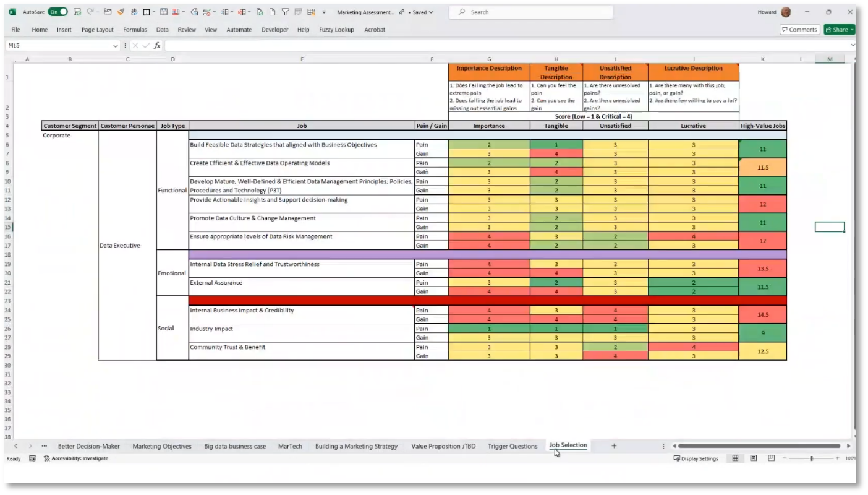The image size is (868, 495).
Task: Open Display Settings in status bar
Action: [x=696, y=458]
